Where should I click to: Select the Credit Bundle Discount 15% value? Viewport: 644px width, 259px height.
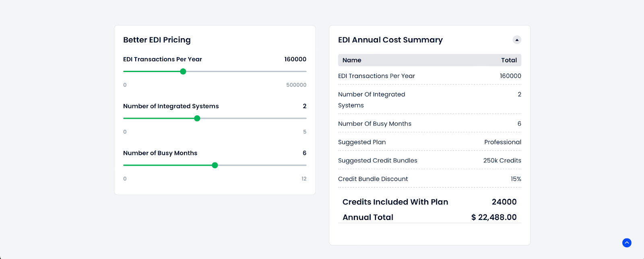517,179
